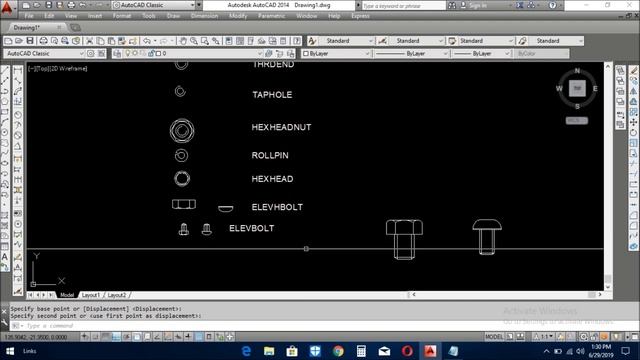
Task: Open the Modify menu
Action: pyautogui.click(x=238, y=16)
